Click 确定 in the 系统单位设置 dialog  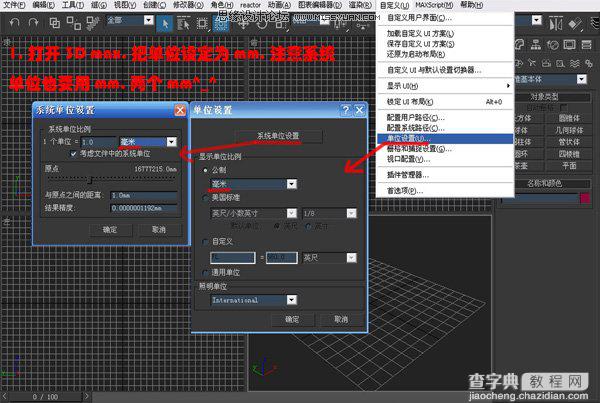pyautogui.click(x=110, y=230)
